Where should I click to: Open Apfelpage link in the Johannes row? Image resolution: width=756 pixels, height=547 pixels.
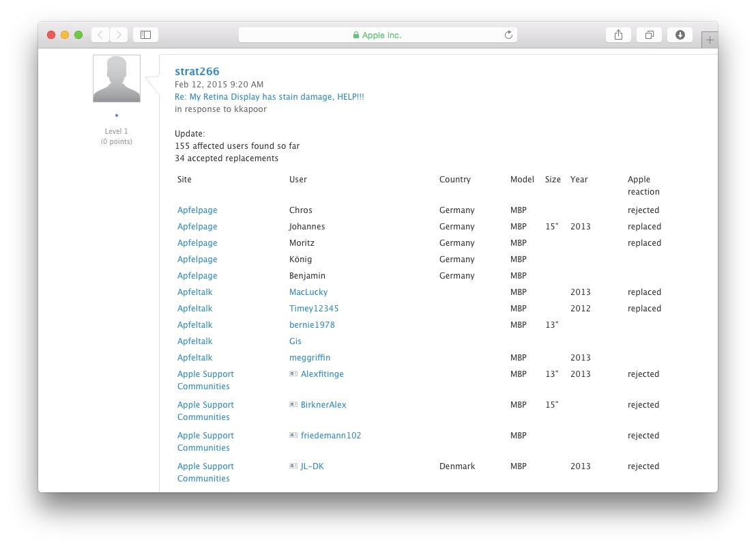click(197, 227)
